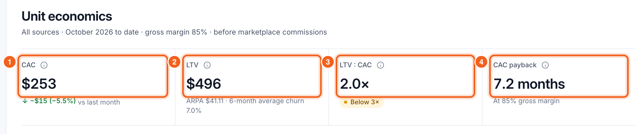
Task: Open the LTV info tooltip icon
Action: (x=207, y=65)
